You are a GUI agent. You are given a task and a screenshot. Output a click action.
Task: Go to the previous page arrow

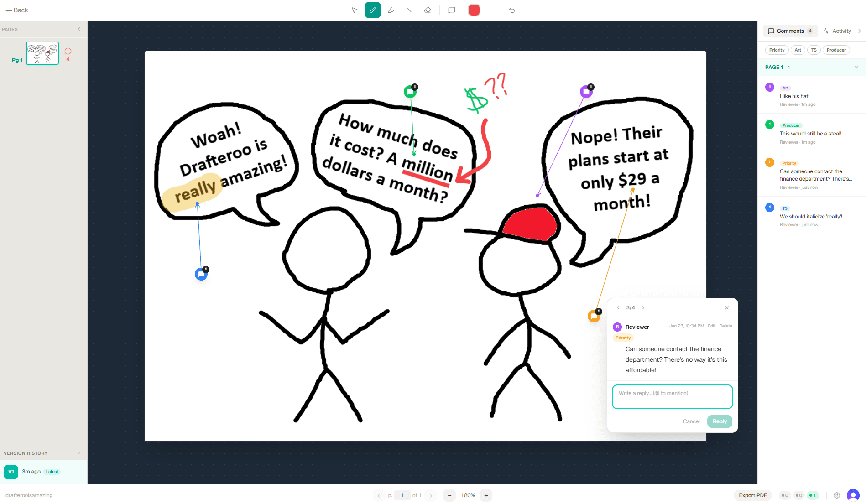tap(379, 495)
